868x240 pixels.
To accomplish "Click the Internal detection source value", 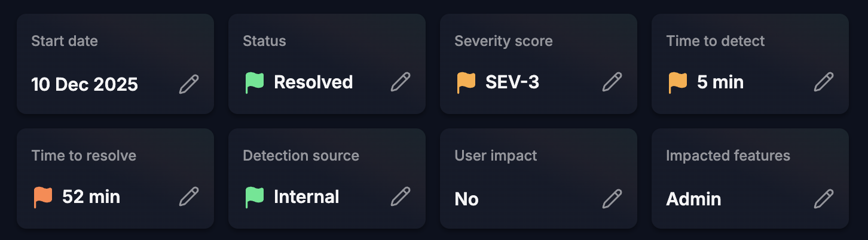I will point(306,196).
